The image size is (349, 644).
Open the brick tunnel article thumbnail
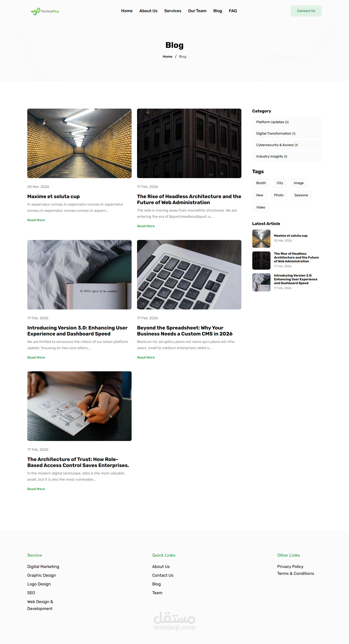coord(79,143)
